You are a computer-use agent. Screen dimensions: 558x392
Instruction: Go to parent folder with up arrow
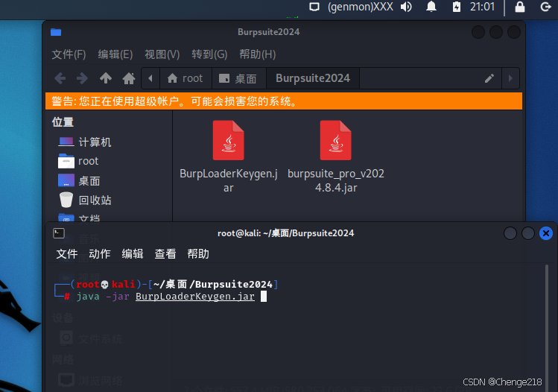coord(106,78)
